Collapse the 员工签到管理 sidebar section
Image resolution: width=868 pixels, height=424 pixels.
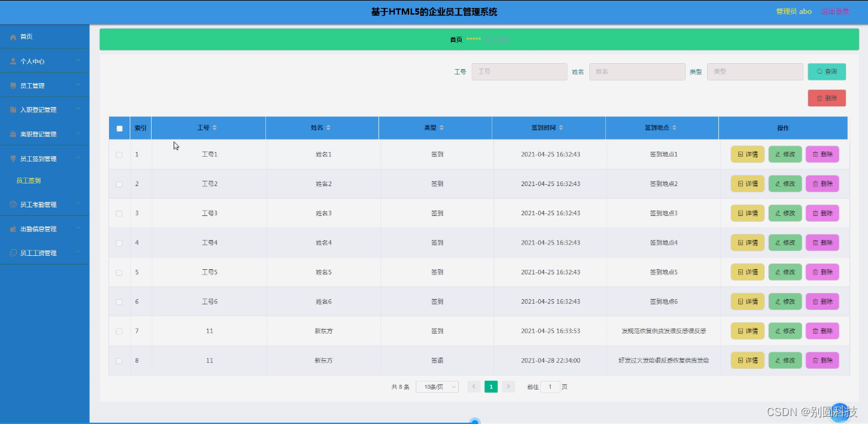pos(78,158)
